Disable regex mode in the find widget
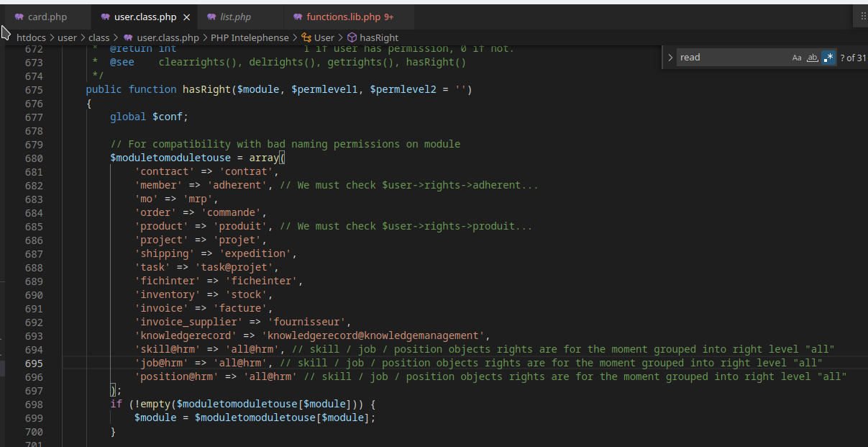This screenshot has width=868, height=447. point(828,58)
